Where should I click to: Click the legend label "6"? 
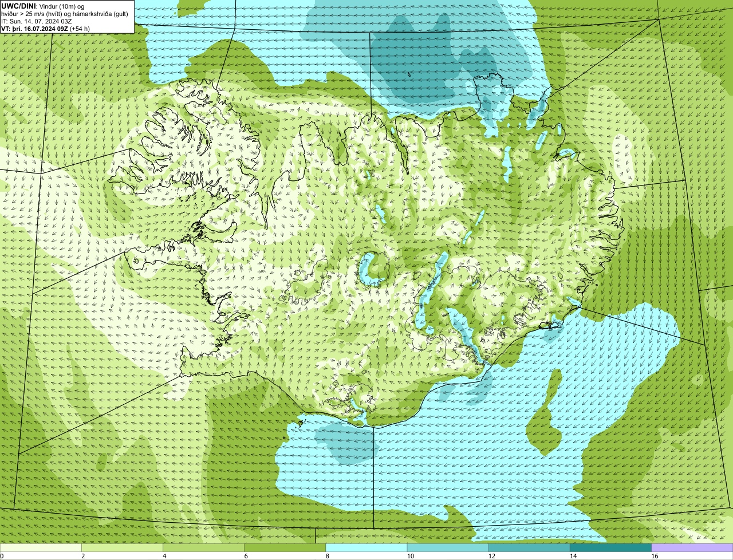pos(246,556)
